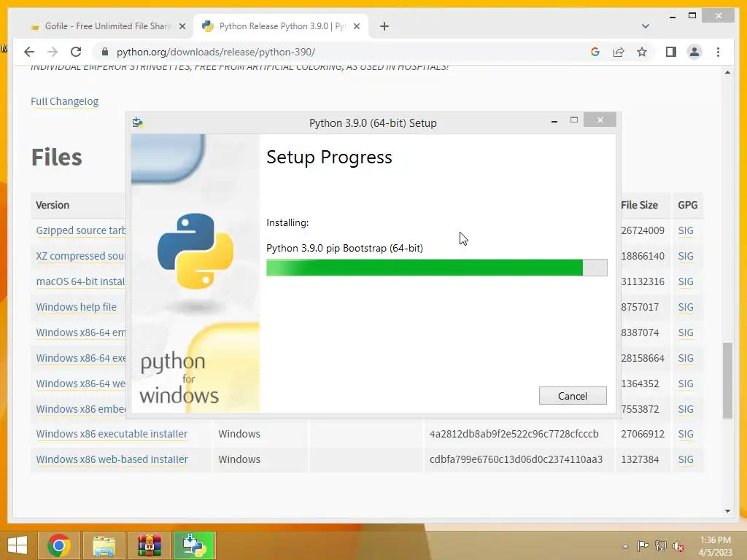Close the Python Release tab

356,26
